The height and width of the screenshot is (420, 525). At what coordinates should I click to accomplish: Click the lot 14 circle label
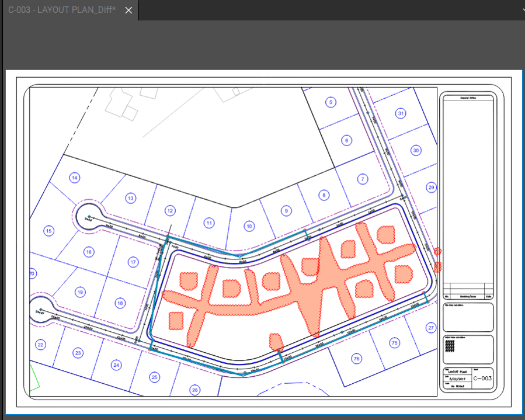(x=75, y=178)
